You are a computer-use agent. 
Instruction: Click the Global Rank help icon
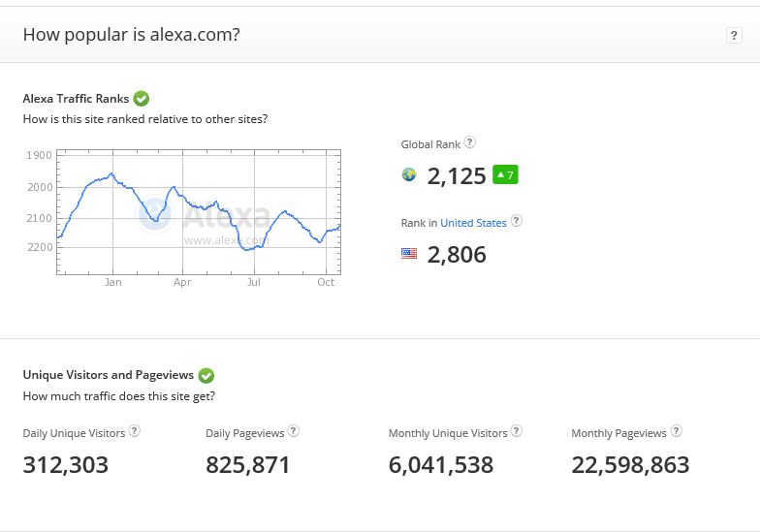click(469, 142)
